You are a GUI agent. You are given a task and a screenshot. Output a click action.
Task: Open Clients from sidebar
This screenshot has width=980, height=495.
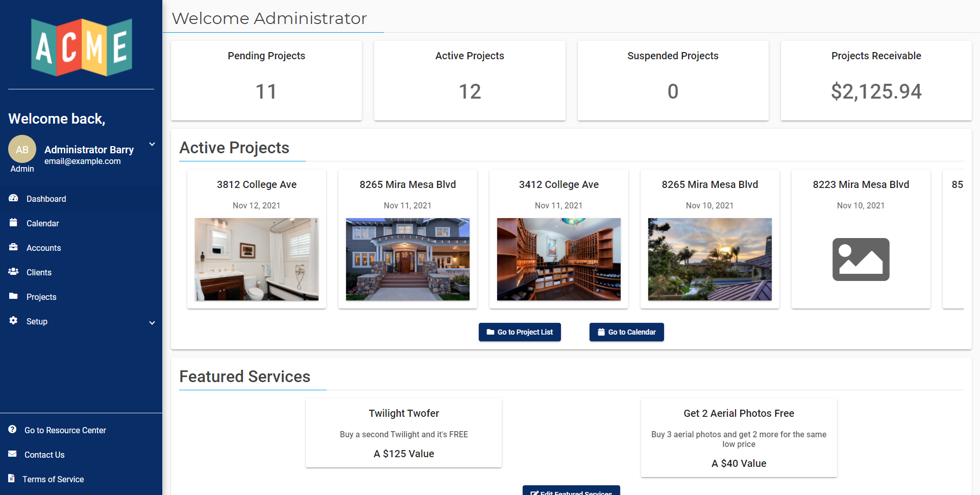tap(81, 272)
